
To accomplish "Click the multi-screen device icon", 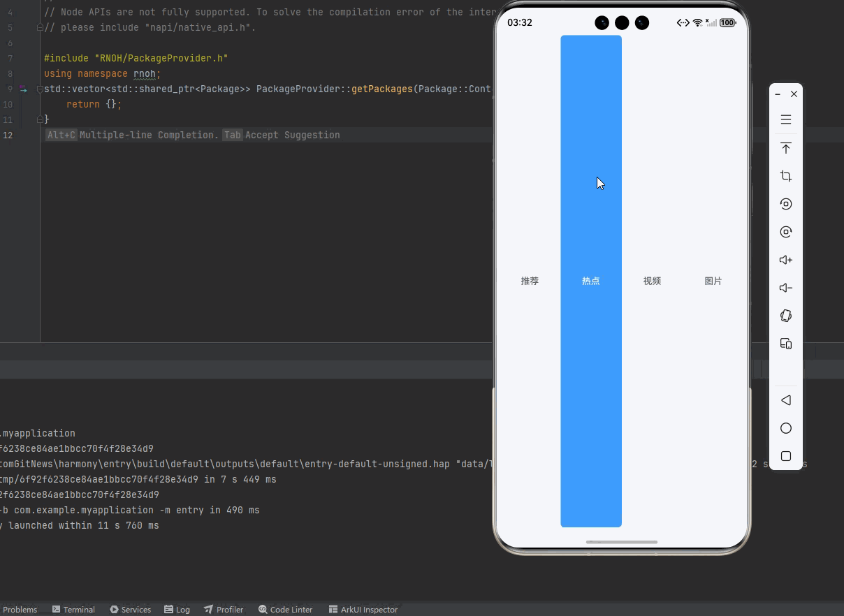I will tap(786, 344).
